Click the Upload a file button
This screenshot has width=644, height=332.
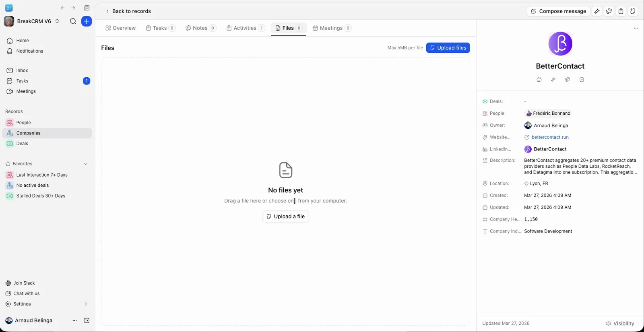(285, 217)
